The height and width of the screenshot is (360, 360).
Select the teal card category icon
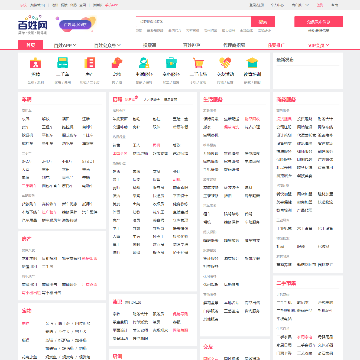(x=63, y=63)
